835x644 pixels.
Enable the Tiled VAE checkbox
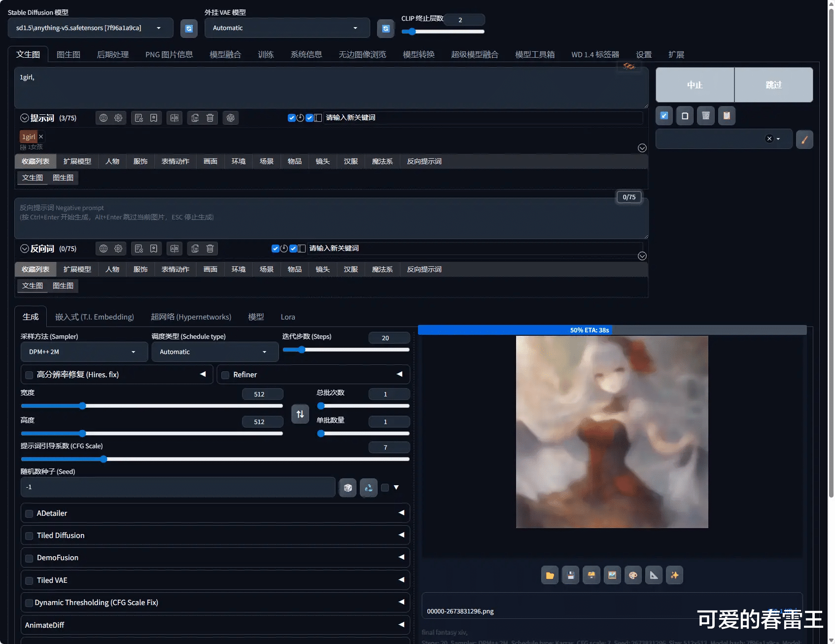point(29,581)
